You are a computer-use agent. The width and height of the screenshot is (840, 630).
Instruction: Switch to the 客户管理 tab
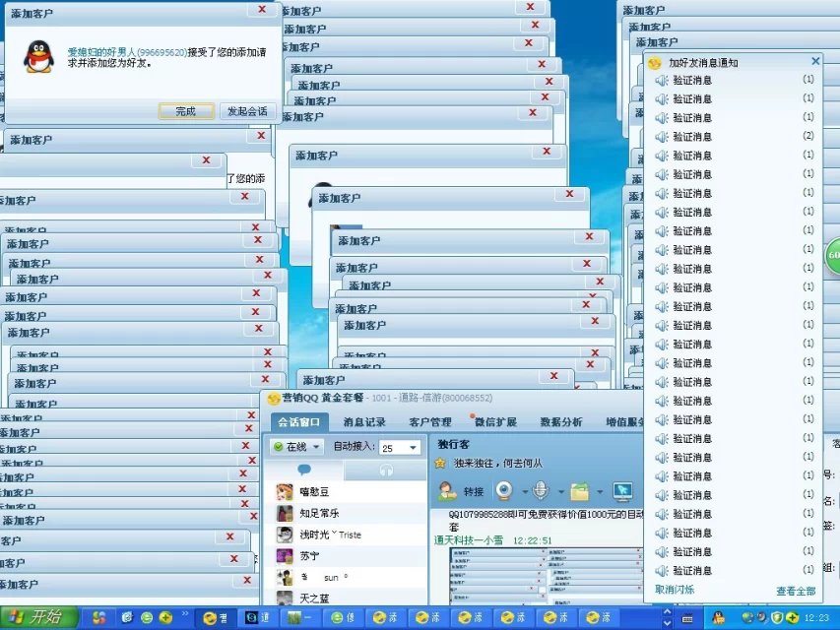click(x=430, y=422)
